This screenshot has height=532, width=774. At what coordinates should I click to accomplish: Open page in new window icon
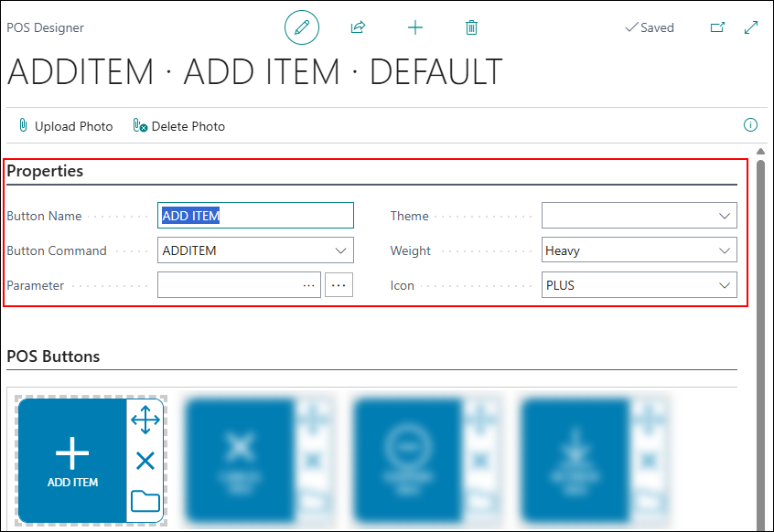717,27
